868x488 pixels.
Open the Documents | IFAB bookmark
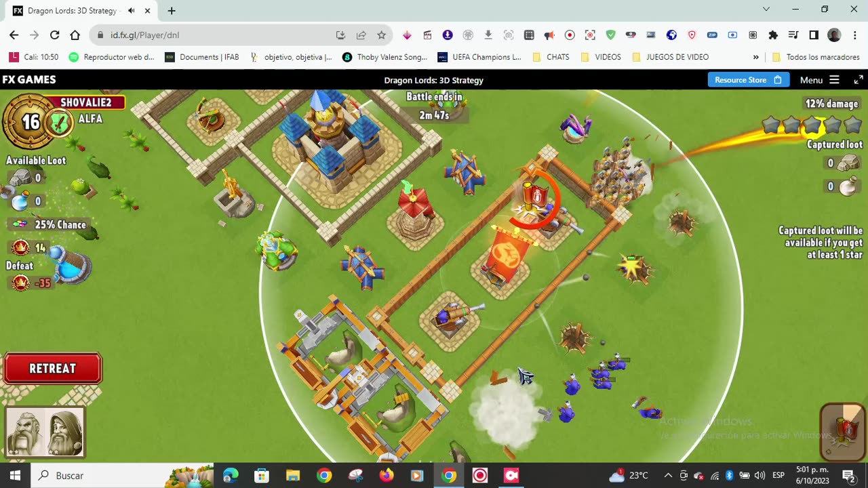202,57
